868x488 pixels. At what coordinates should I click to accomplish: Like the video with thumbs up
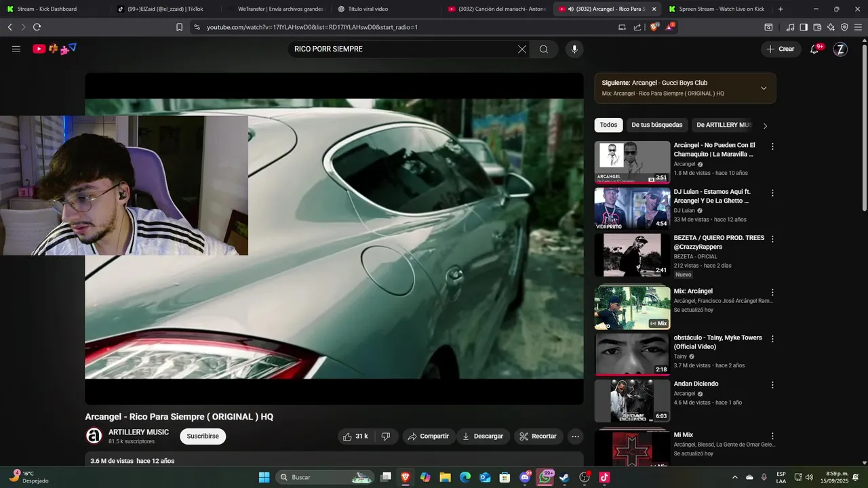(355, 436)
